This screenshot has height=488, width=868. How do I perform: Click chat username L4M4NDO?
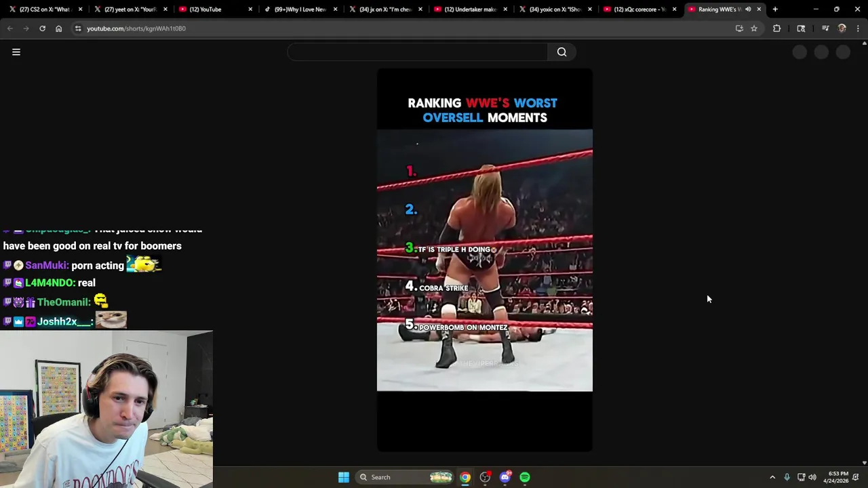point(50,283)
